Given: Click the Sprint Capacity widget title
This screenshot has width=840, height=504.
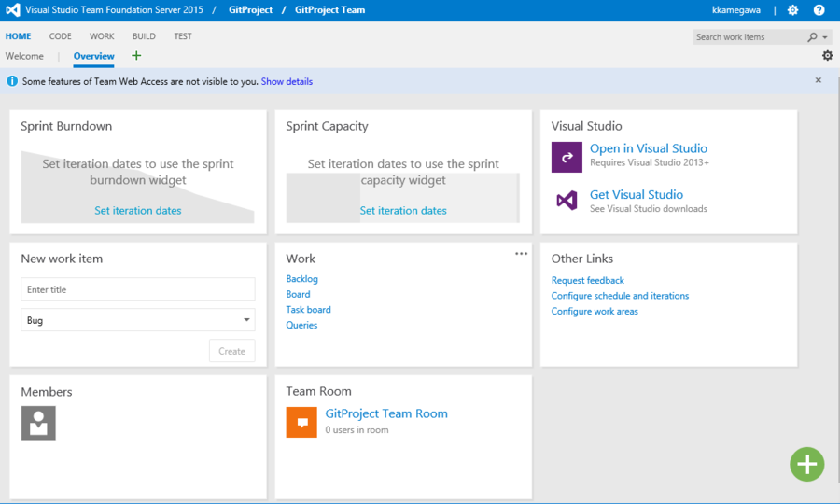Looking at the screenshot, I should (x=327, y=126).
